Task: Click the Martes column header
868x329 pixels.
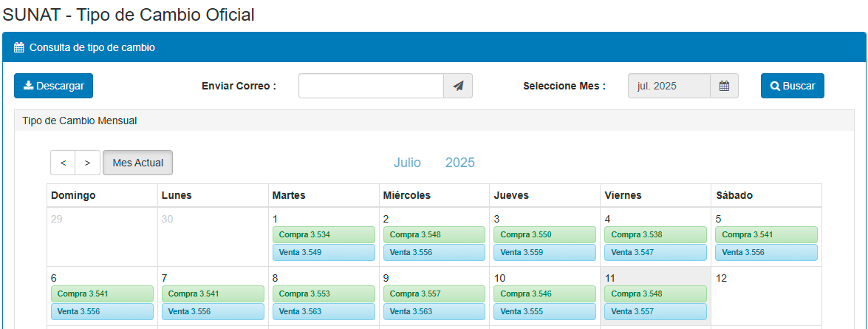Action: tap(324, 195)
